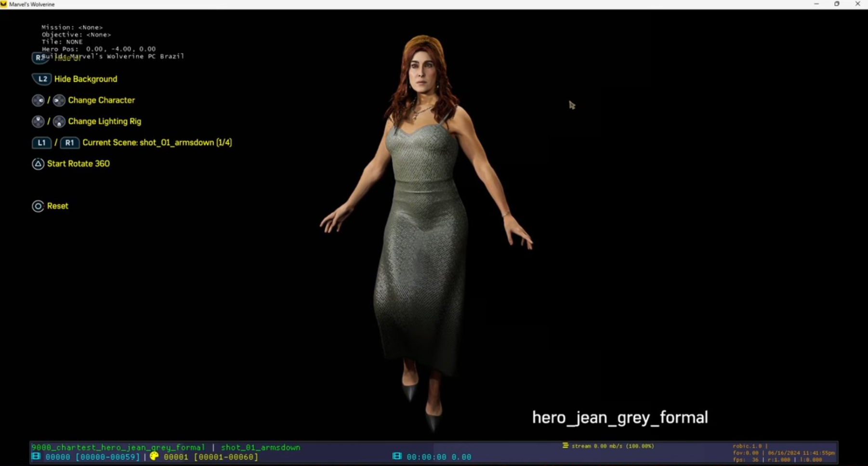Click the D-pad up icon for Lighting Rig
Screen dimensions: 868x466
(38, 121)
